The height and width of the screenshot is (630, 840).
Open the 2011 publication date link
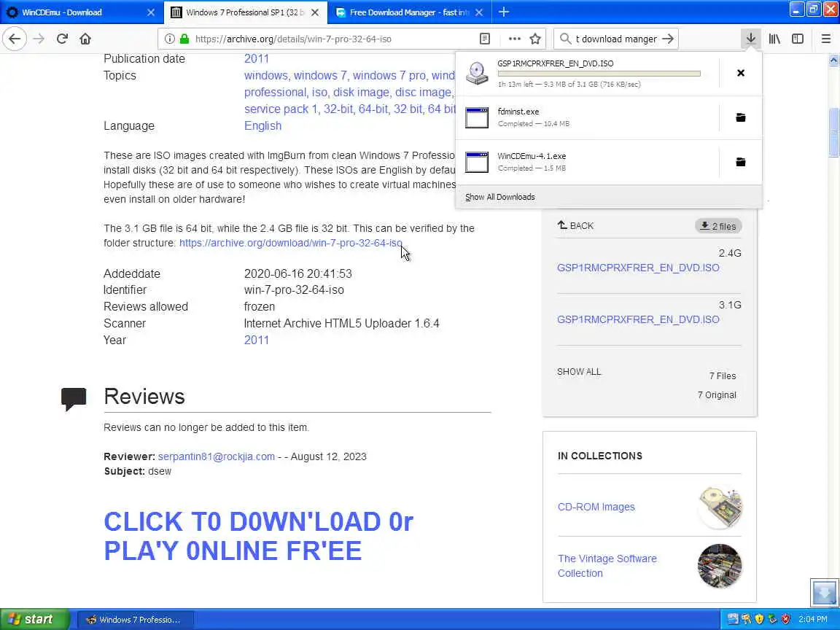pyautogui.click(x=257, y=59)
